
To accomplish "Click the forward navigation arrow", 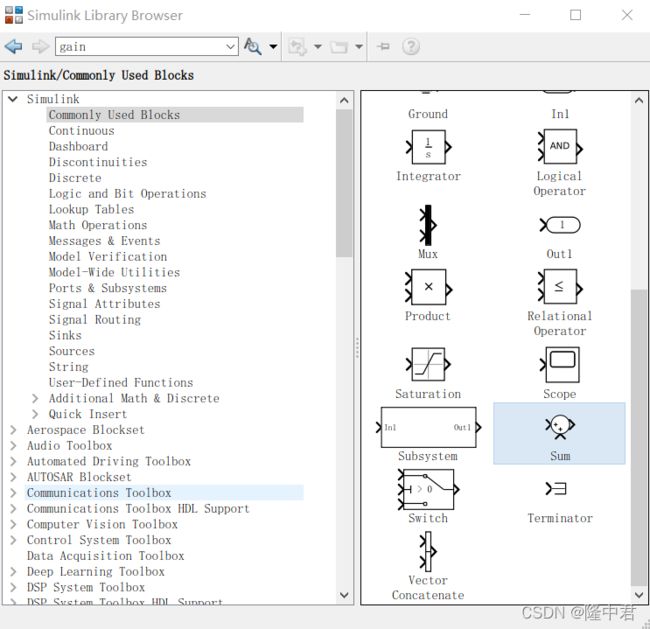I will [40, 46].
